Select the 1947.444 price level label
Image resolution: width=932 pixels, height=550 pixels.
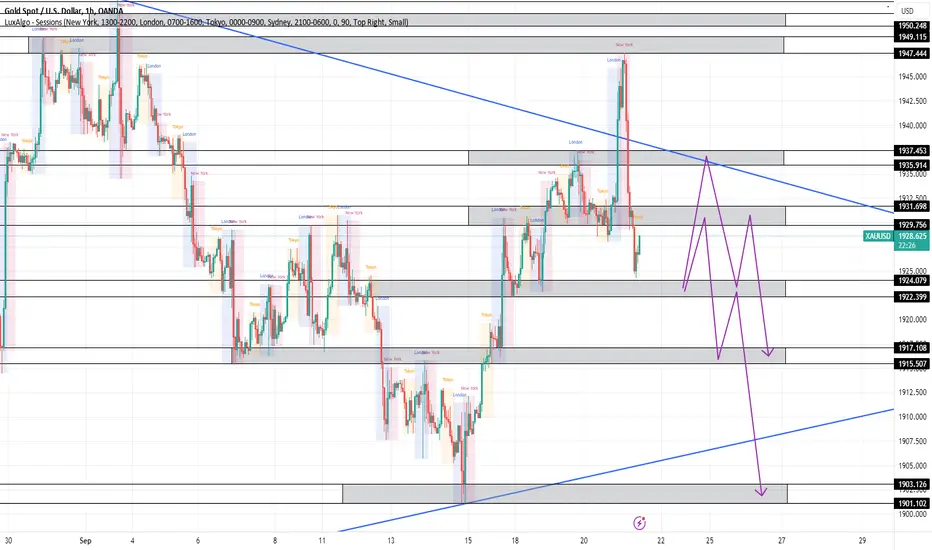pyautogui.click(x=911, y=54)
